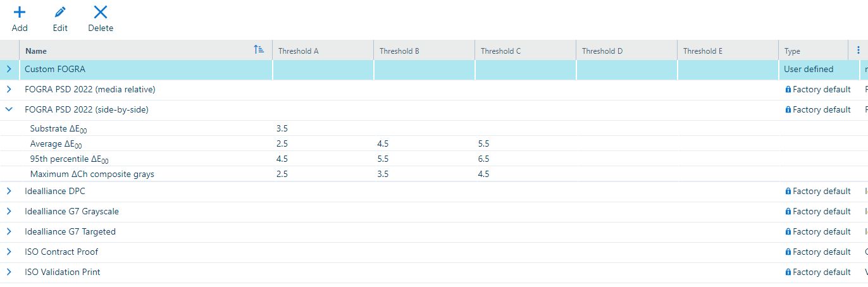Screen dimensions: 868x287
Task: Click lock icon on FOGRA media relative row
Action: click(788, 90)
